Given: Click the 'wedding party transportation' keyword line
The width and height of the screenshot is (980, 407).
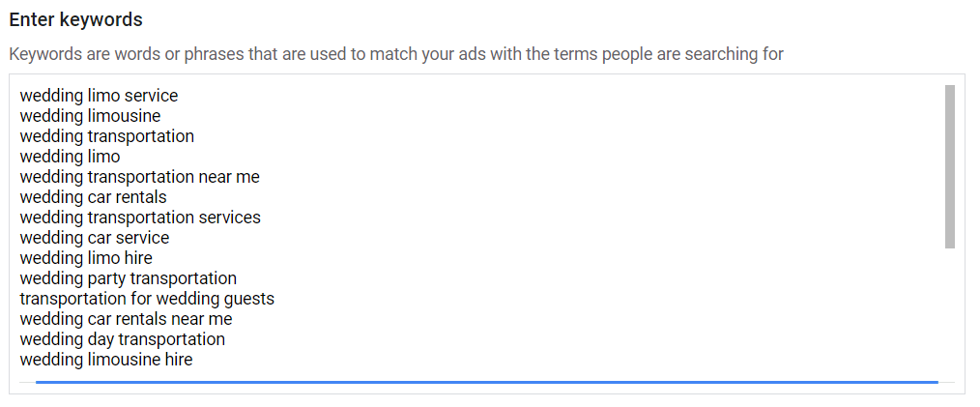Looking at the screenshot, I should click(128, 278).
